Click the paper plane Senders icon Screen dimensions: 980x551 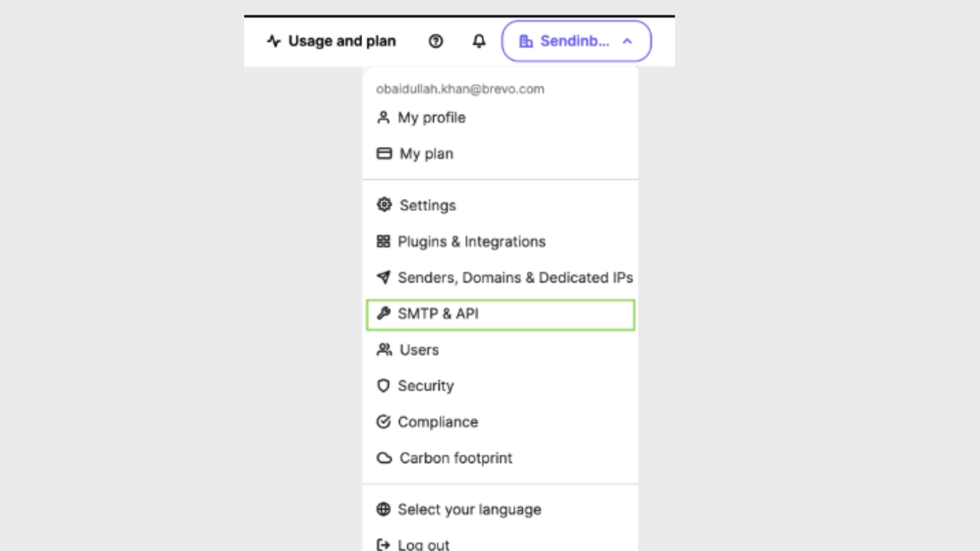click(384, 278)
